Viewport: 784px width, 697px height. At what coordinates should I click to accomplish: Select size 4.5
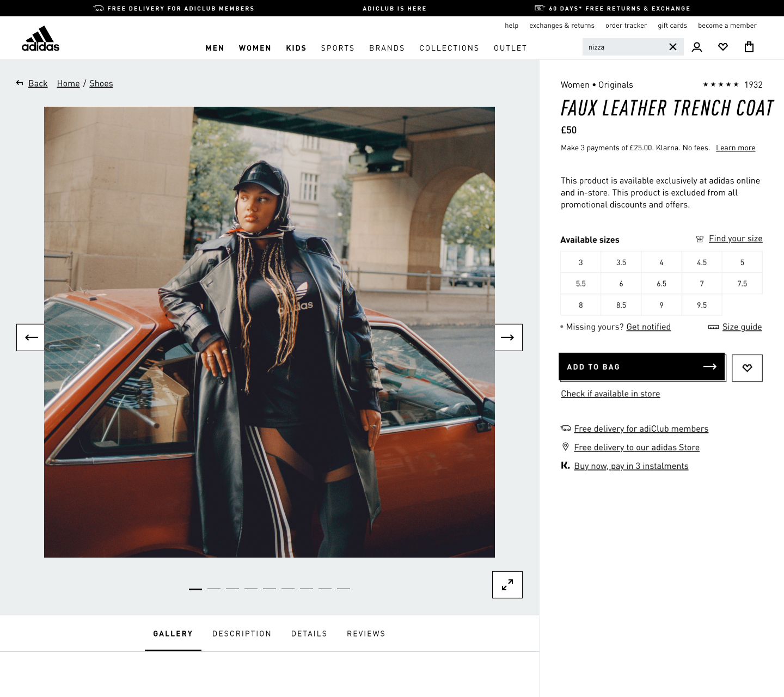[x=702, y=262]
